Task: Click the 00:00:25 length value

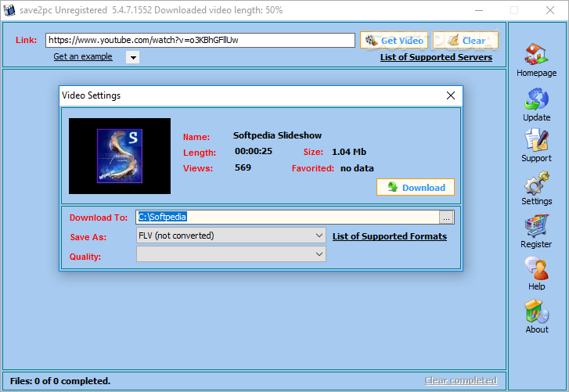Action: [254, 151]
